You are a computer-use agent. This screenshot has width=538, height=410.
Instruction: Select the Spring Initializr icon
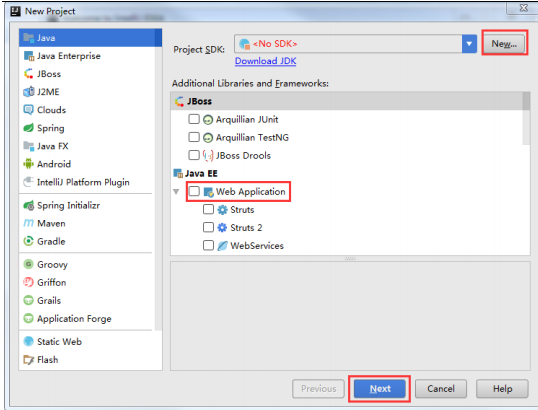[28, 205]
